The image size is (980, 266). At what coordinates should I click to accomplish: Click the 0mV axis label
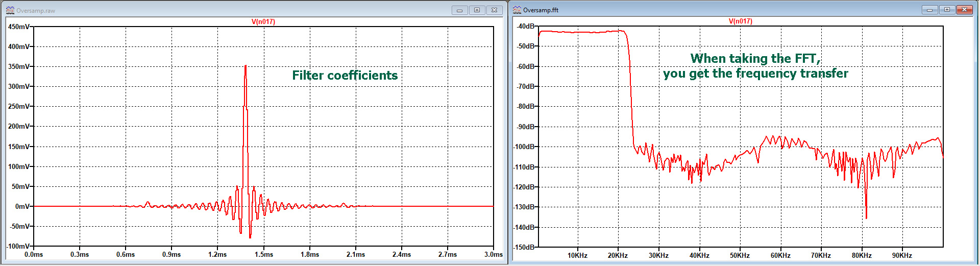tap(22, 206)
